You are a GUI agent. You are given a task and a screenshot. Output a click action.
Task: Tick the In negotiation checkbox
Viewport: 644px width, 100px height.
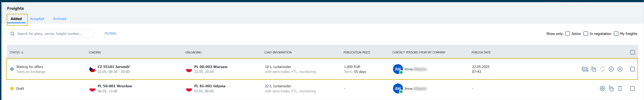(586, 34)
